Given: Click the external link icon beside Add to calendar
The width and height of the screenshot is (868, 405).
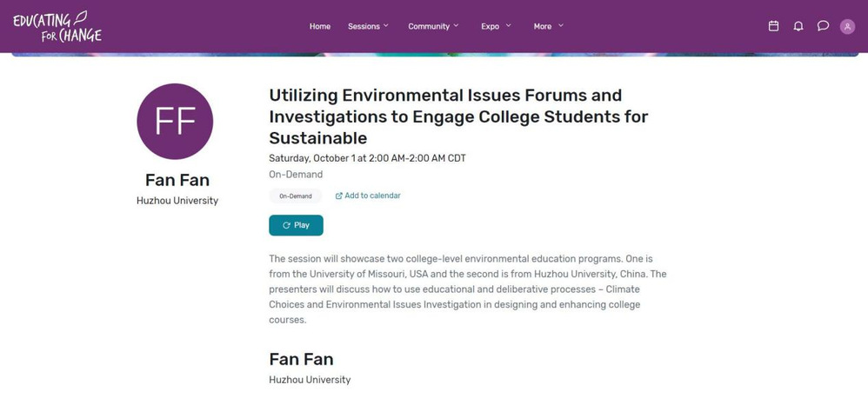Looking at the screenshot, I should point(339,196).
